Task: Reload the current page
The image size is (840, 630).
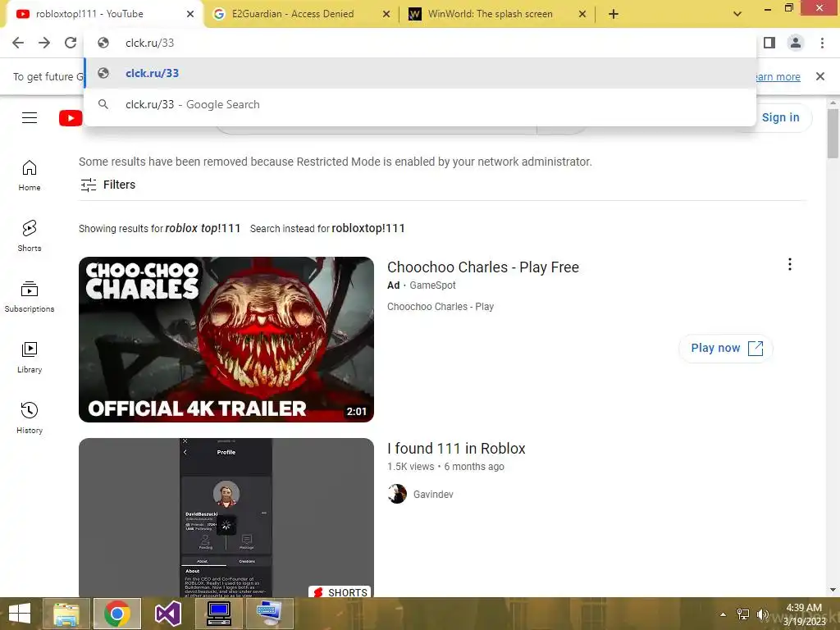Action: (71, 43)
